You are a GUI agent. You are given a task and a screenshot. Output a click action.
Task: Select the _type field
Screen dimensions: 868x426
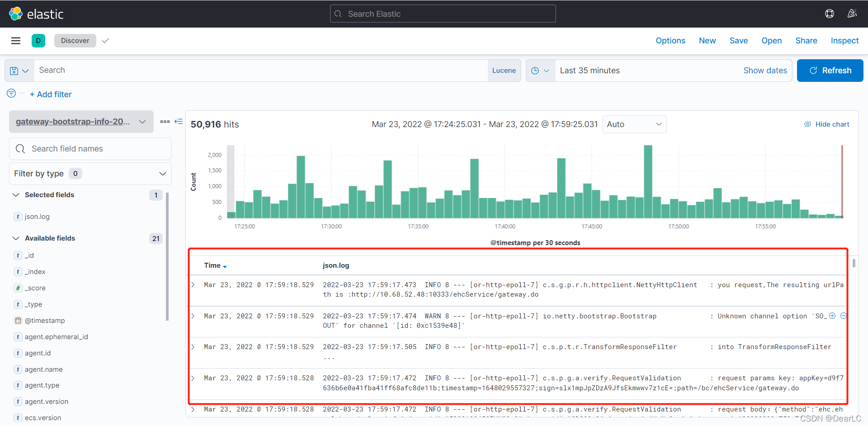click(x=33, y=304)
